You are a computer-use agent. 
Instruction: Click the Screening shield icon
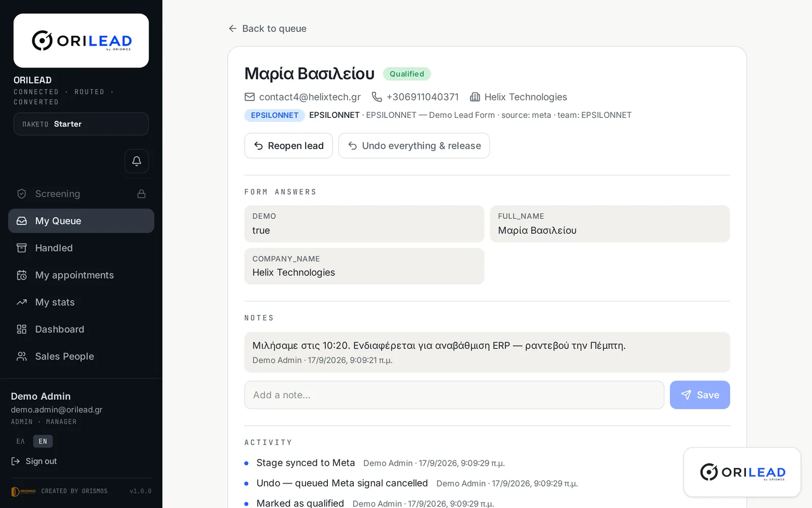click(21, 194)
